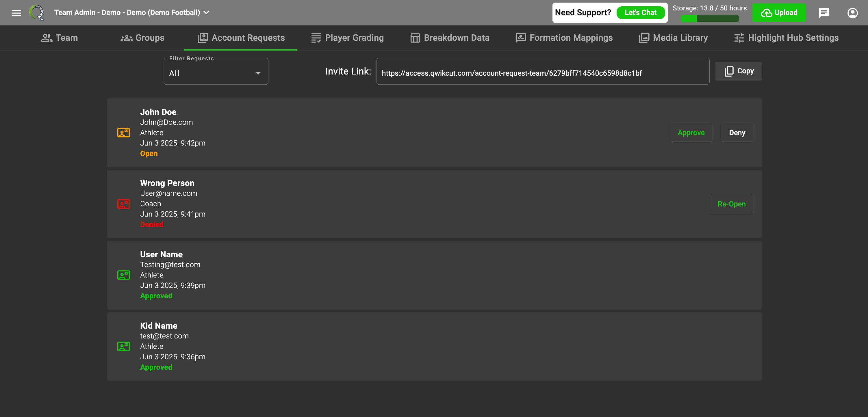Click the Let's Chat support button

641,13
